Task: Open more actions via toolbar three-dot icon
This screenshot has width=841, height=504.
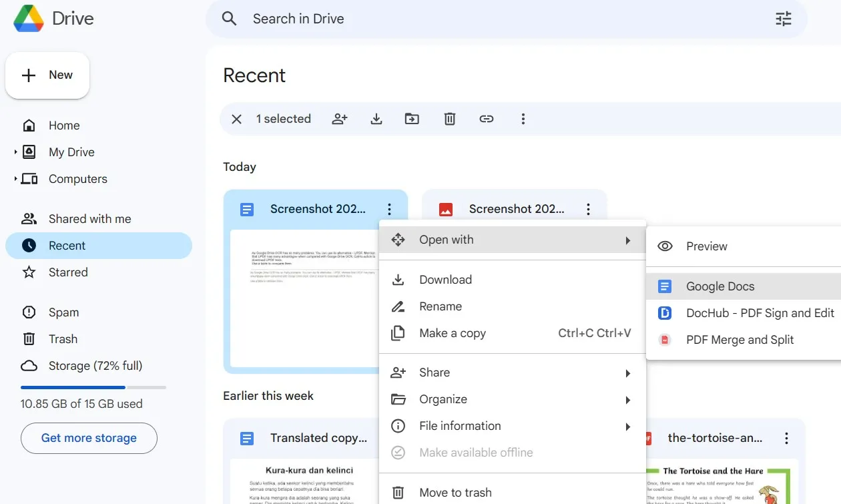Action: coord(523,118)
